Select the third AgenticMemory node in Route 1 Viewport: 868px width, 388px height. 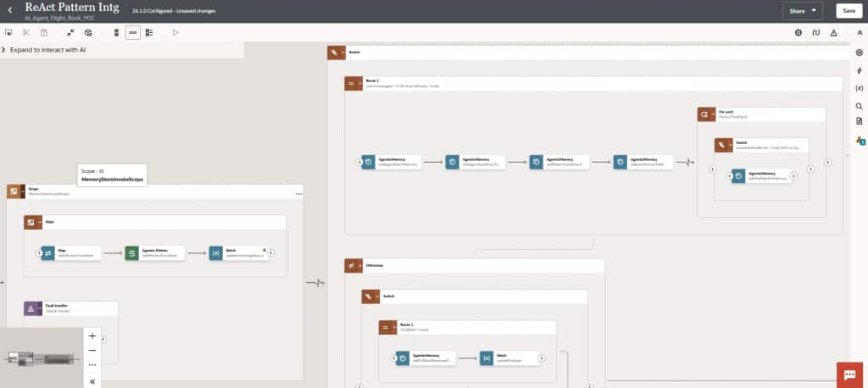point(559,162)
